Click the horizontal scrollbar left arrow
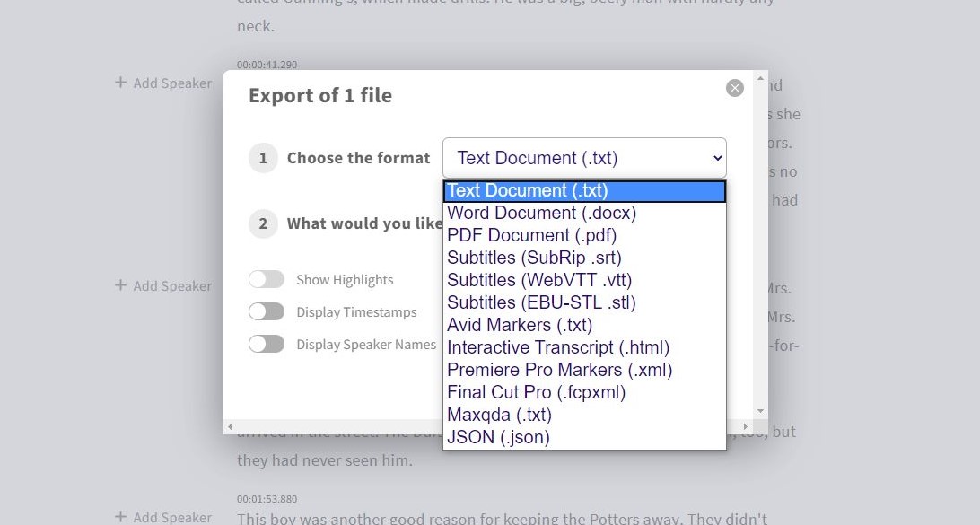Viewport: 980px width, 525px height. point(230,427)
